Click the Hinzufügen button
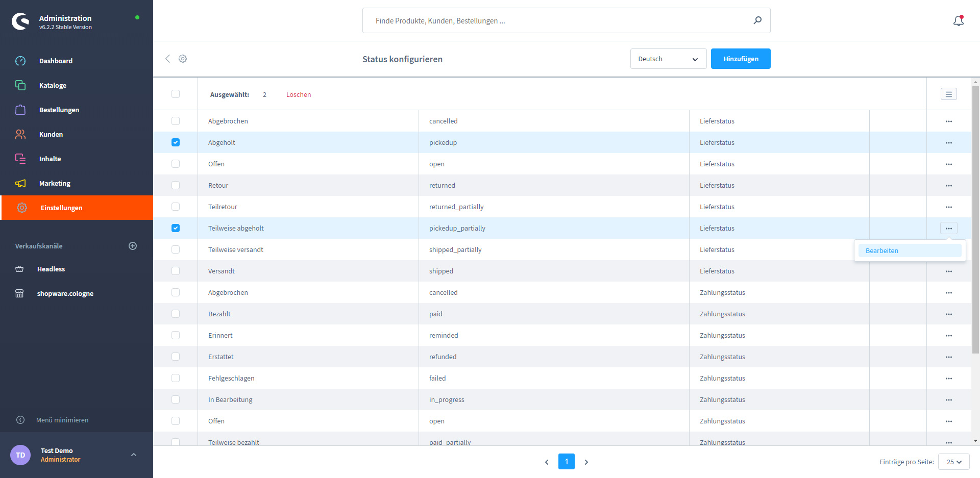The width and height of the screenshot is (980, 478). [741, 59]
